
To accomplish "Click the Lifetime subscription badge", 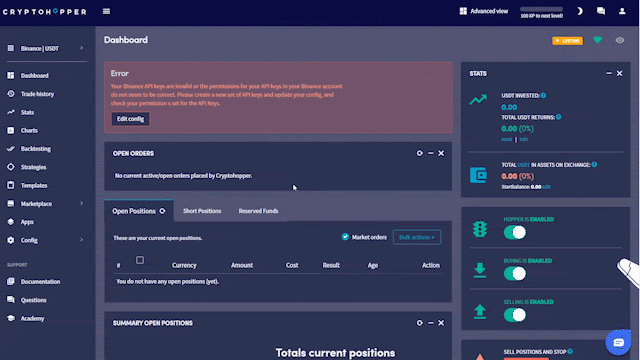I will (567, 41).
